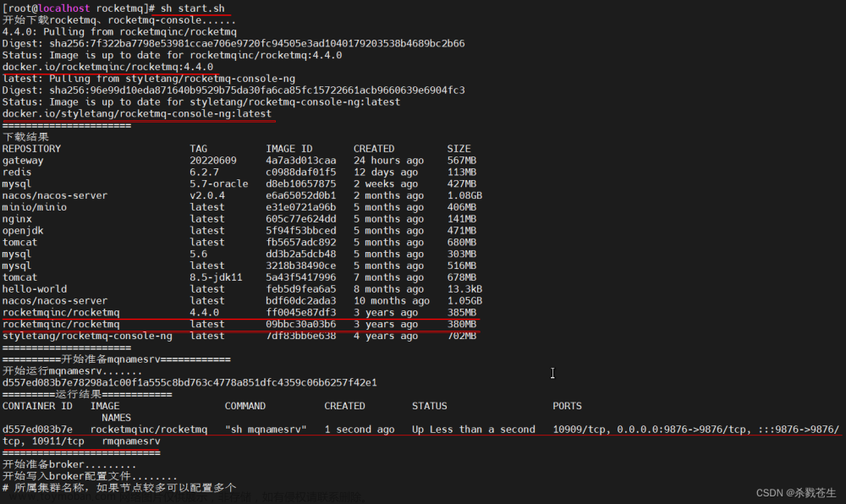The height and width of the screenshot is (504, 846).
Task: Click 'localhost' in the shell prompt
Action: click(63, 8)
